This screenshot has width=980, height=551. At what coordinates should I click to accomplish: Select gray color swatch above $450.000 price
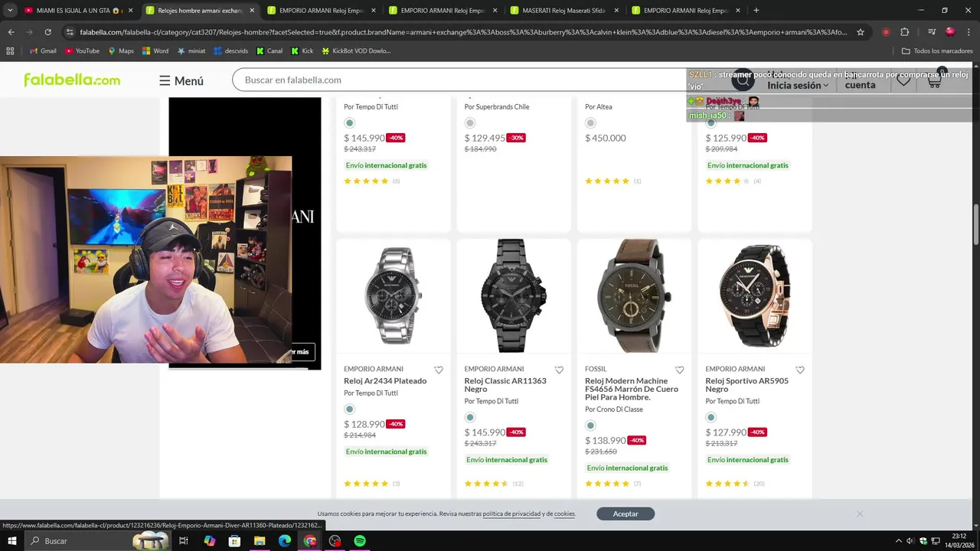click(590, 122)
